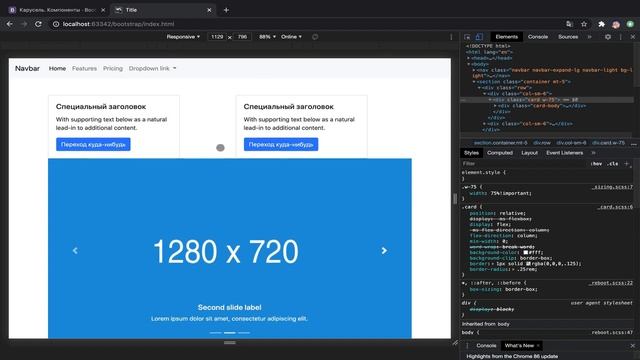
Task: Expand the head element in the DOM tree
Action: (x=469, y=58)
